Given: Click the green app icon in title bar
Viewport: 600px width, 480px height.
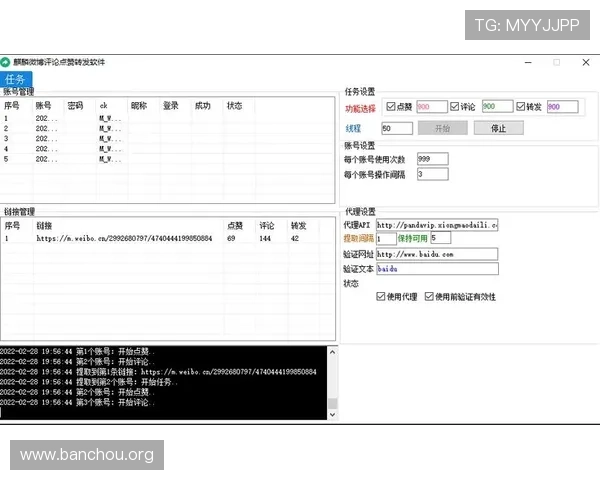Looking at the screenshot, I should click(5, 62).
